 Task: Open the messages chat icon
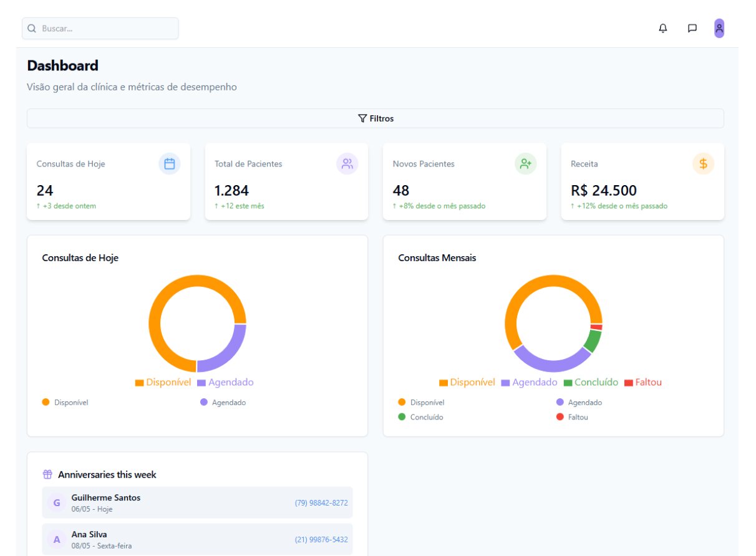(x=692, y=29)
